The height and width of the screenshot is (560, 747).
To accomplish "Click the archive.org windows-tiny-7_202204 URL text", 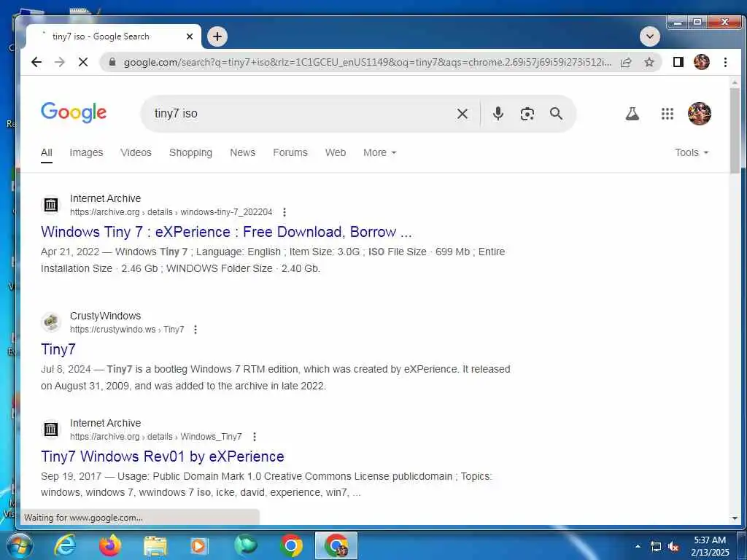I will tap(171, 212).
